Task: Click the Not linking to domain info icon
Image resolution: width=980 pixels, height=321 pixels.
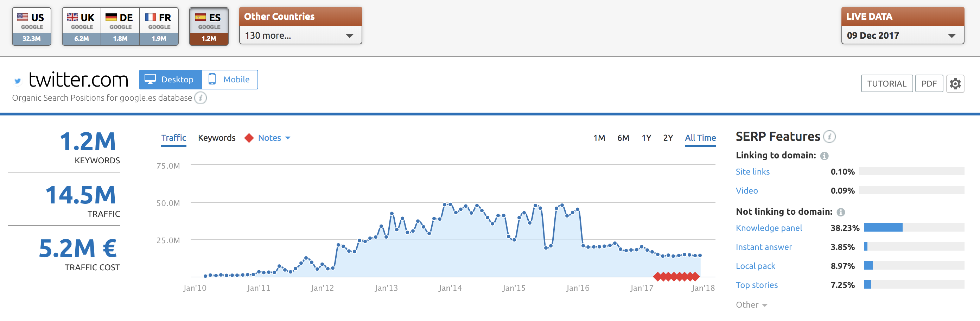Action: 841,212
